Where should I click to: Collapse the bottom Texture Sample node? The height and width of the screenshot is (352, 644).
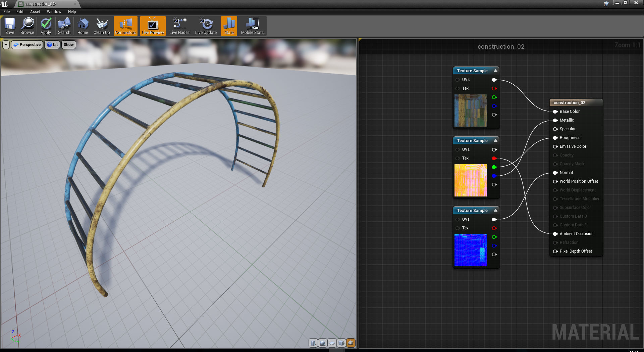click(495, 210)
